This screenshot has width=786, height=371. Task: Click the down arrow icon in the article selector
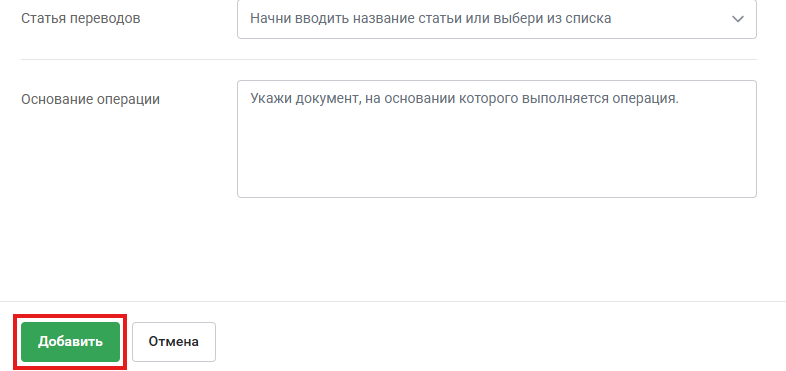[x=737, y=19]
